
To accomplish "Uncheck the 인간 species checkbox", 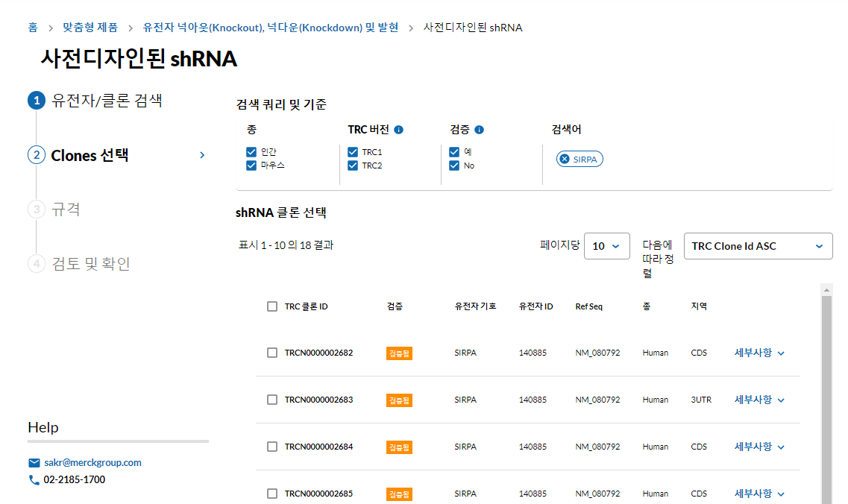I will (251, 152).
